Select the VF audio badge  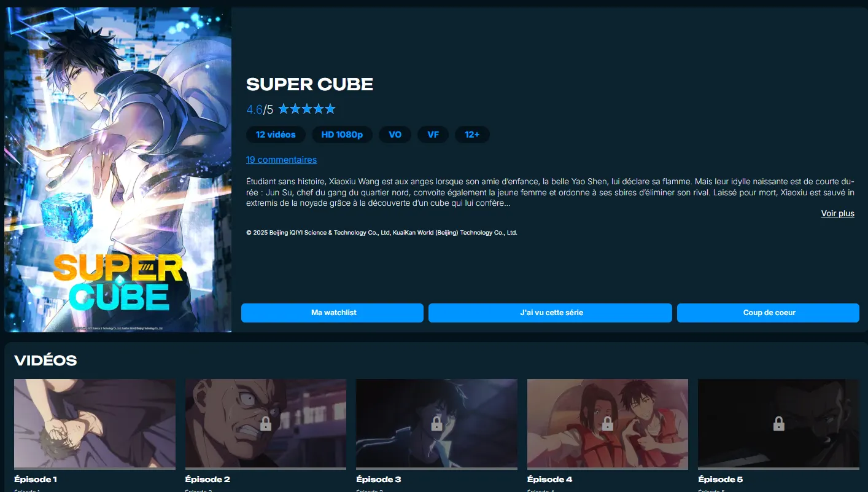[433, 135]
